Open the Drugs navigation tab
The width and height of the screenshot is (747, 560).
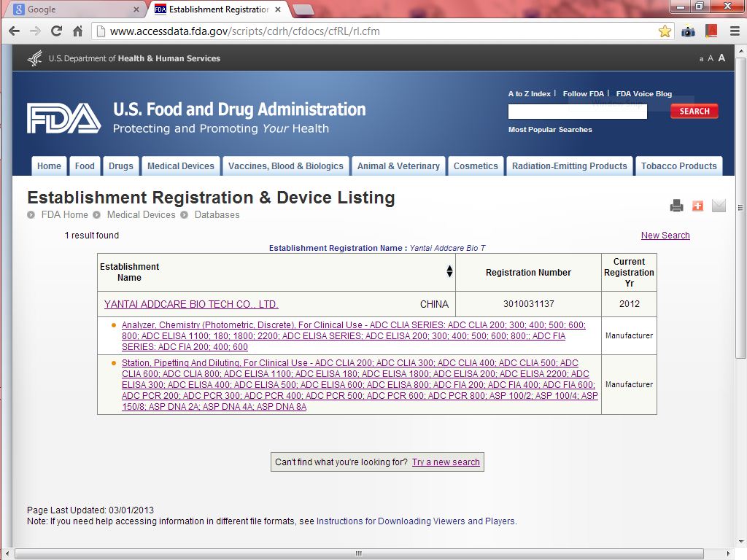(121, 166)
